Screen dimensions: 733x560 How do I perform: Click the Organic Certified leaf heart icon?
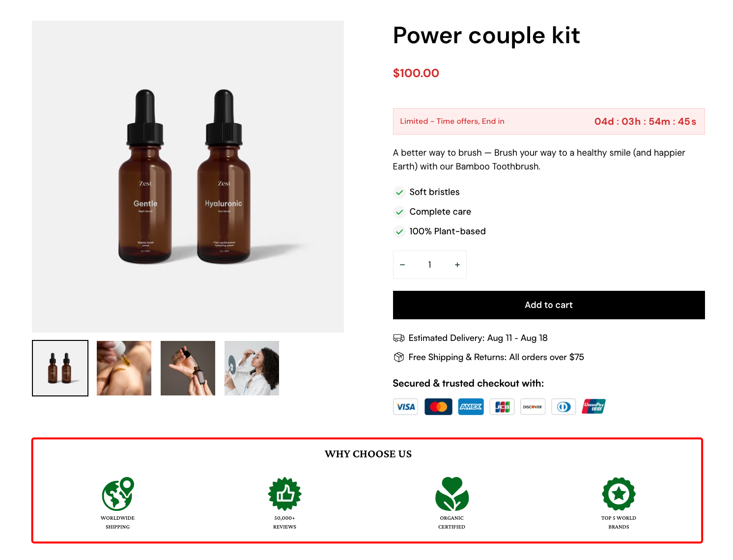click(452, 494)
